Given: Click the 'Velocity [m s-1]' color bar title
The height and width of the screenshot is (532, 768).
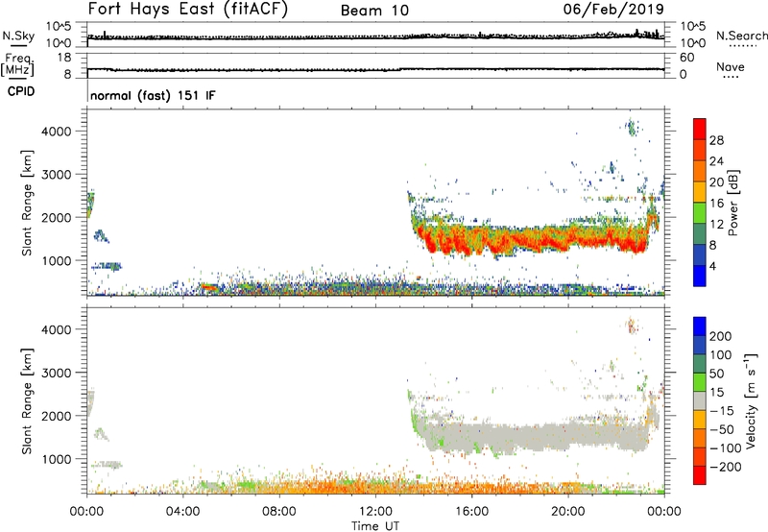Looking at the screenshot, I should [751, 401].
